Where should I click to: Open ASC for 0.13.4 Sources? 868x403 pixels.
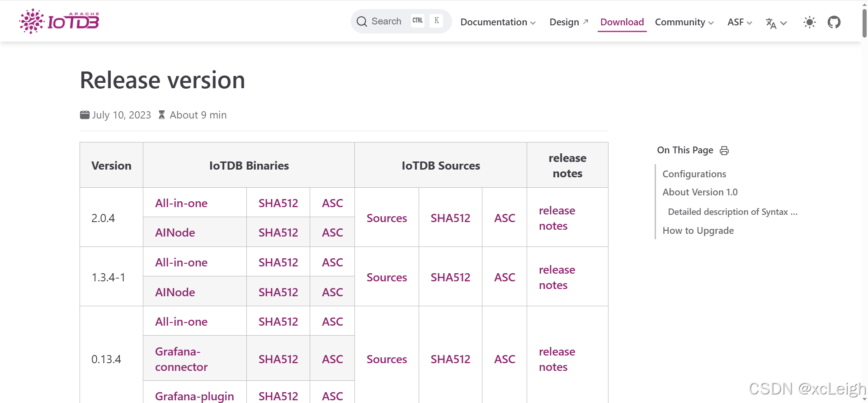click(505, 359)
